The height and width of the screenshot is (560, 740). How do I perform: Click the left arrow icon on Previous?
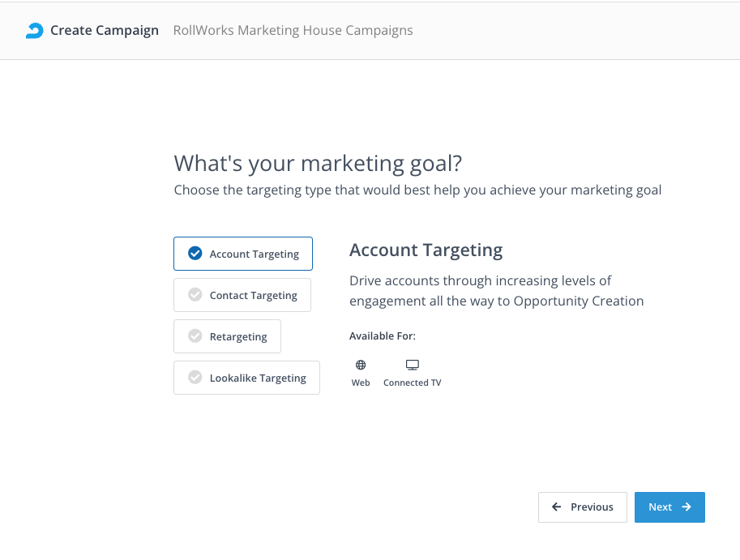click(x=557, y=507)
